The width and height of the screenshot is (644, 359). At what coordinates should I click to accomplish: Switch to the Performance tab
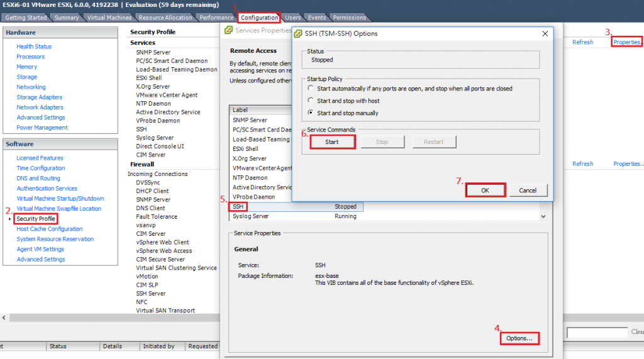216,18
